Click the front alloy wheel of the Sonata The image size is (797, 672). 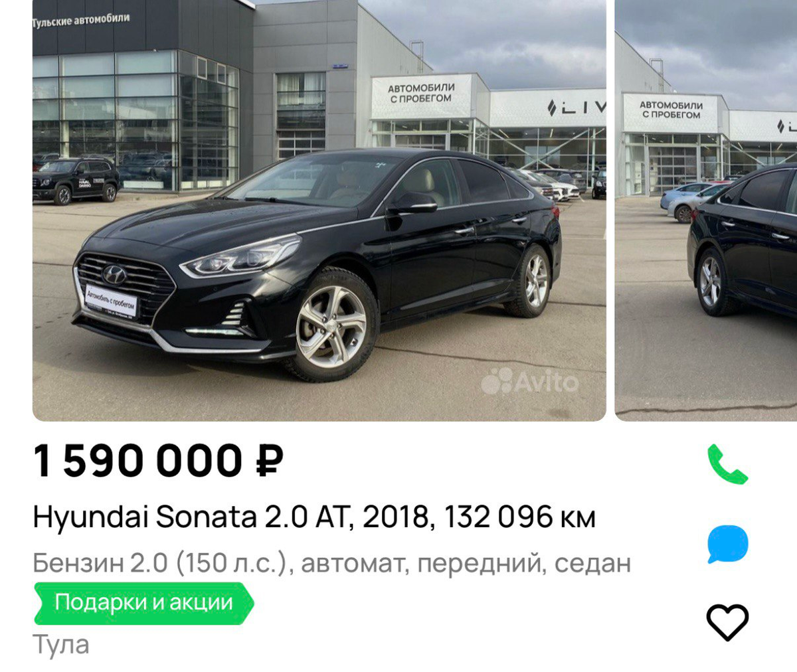[331, 326]
